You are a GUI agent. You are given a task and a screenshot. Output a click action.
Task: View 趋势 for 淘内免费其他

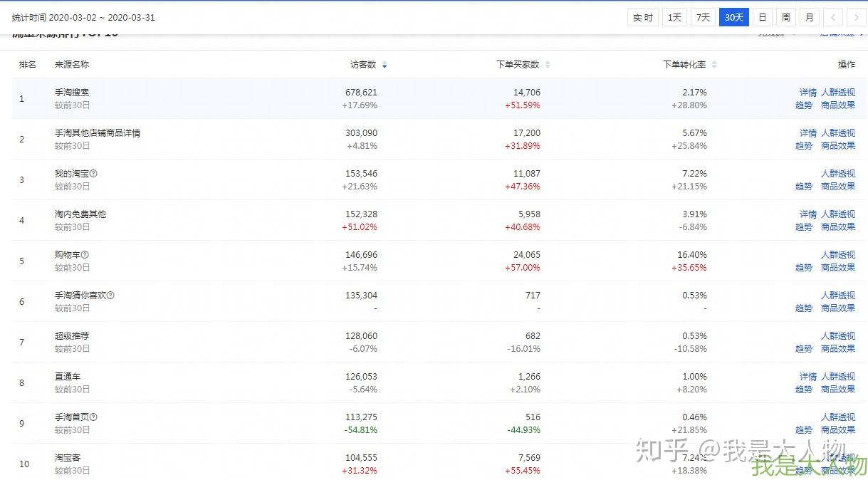click(x=804, y=227)
